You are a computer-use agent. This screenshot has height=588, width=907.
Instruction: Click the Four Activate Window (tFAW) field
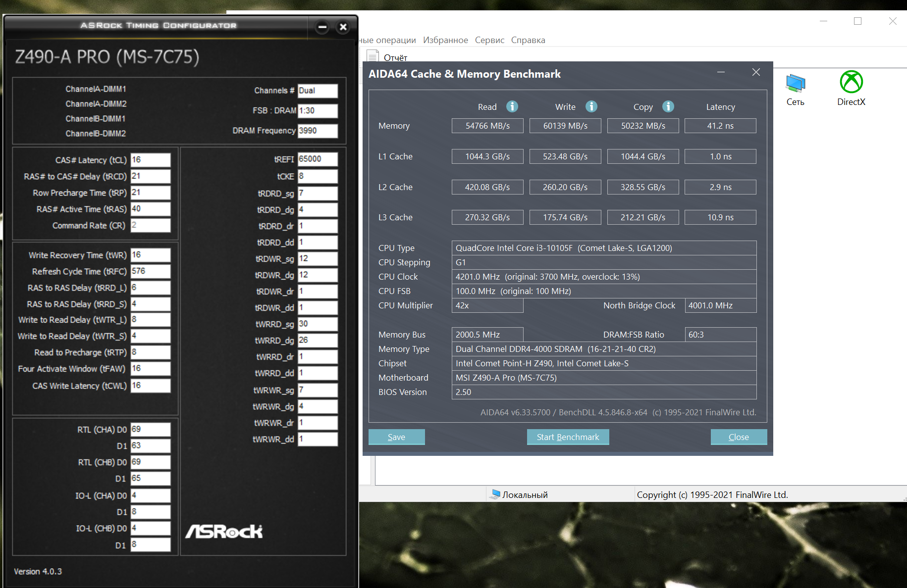click(151, 369)
